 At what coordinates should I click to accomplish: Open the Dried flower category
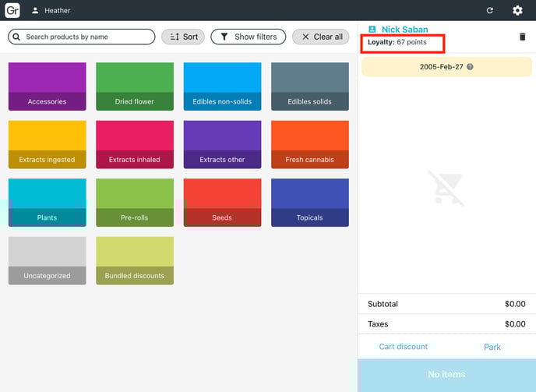135,86
